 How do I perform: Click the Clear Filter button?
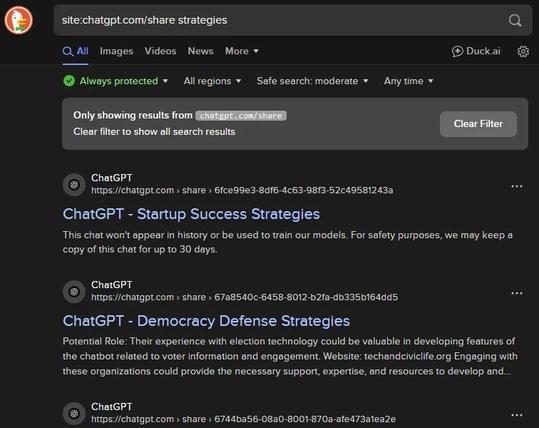(478, 124)
